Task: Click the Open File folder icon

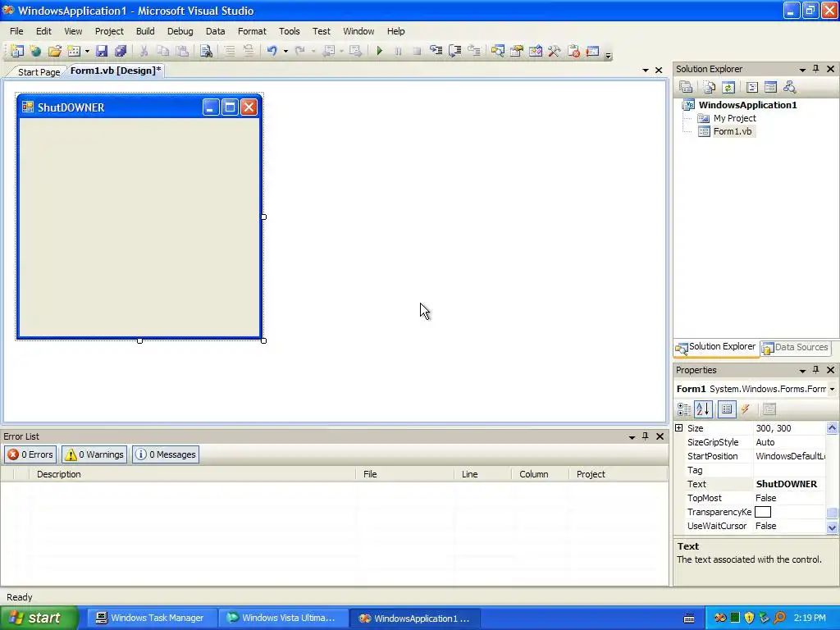Action: (55, 51)
